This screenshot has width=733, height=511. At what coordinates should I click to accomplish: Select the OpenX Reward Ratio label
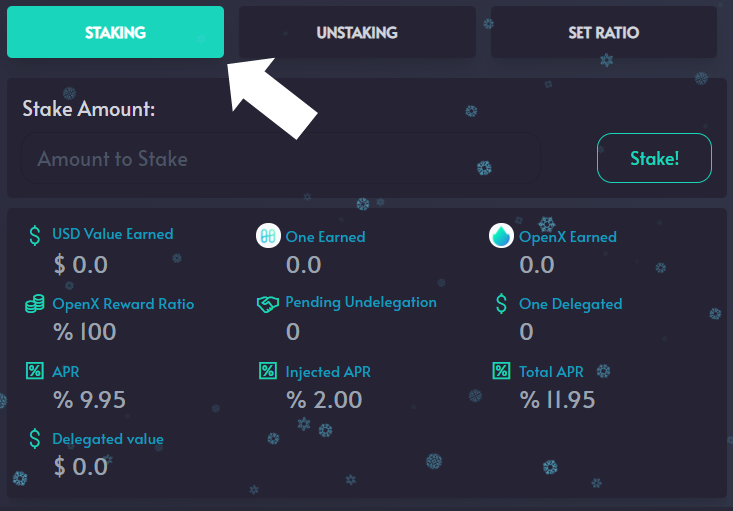click(123, 304)
